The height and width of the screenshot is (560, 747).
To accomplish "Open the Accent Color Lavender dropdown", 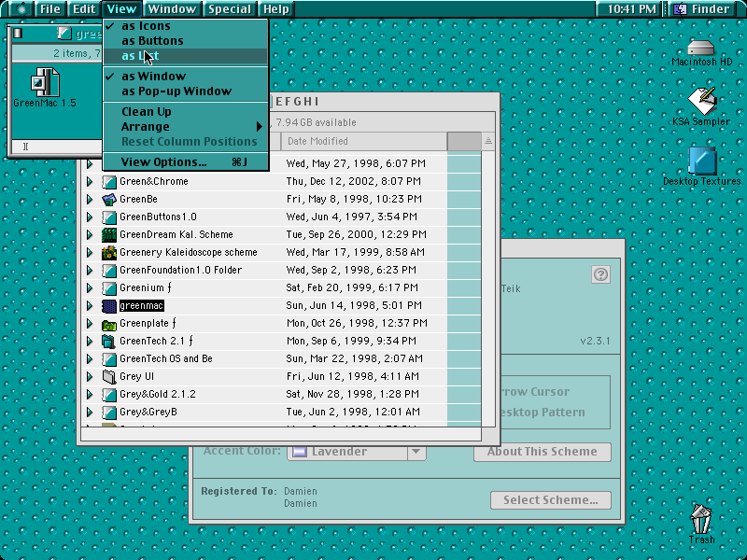I will click(x=357, y=452).
